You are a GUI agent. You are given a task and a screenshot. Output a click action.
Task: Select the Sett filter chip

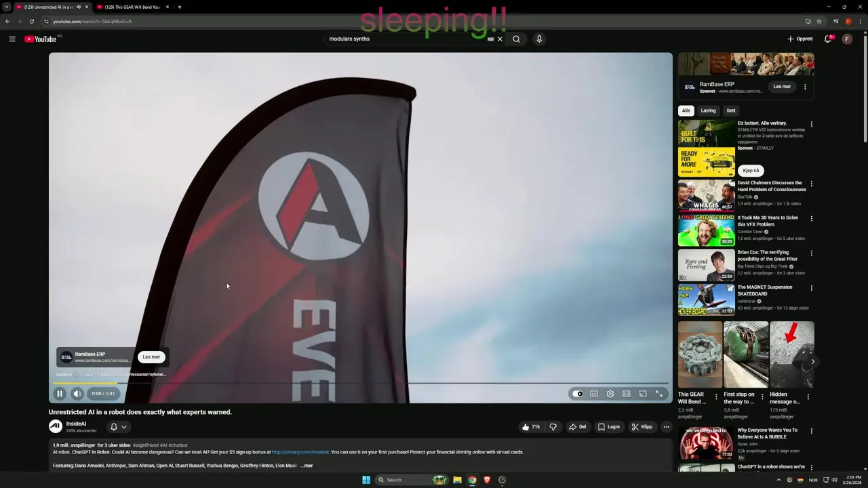[731, 110]
